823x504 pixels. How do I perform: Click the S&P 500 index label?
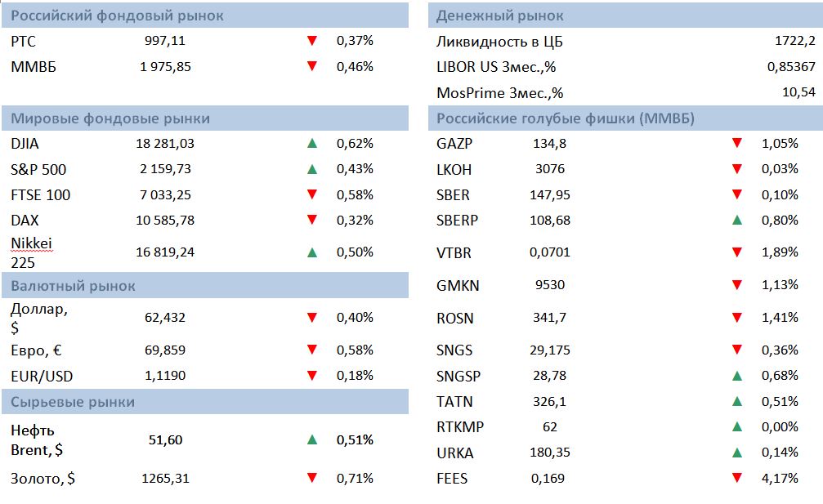38,170
